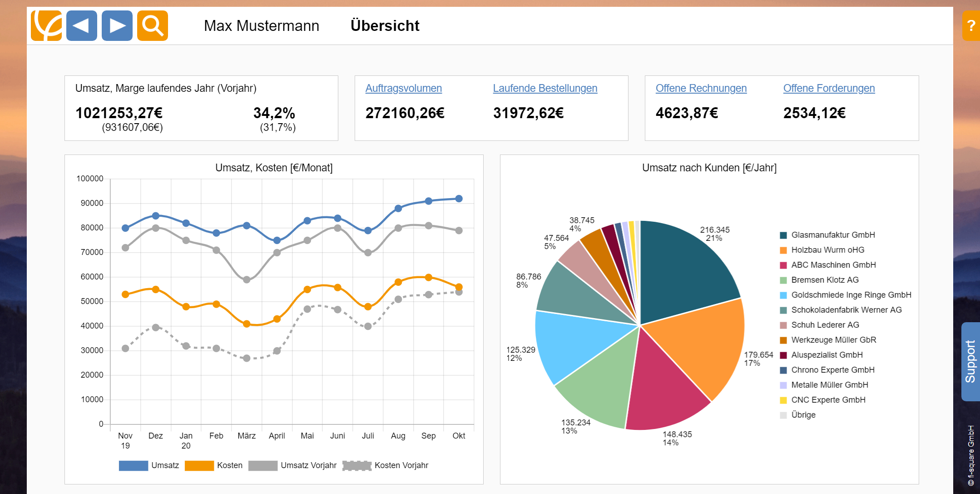Screen dimensions: 980x494
Task: Click the Holzbau Wurm oHG legend swatch
Action: [x=783, y=250]
